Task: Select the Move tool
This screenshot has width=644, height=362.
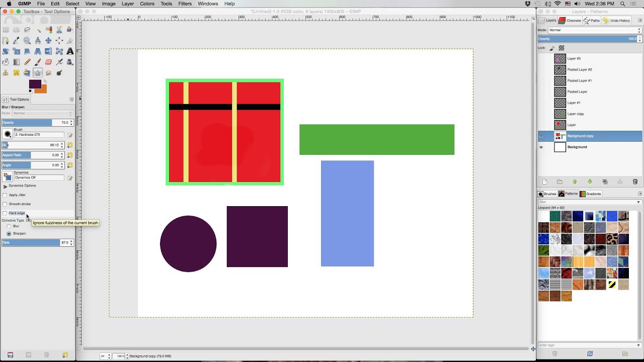Action: pos(48,40)
